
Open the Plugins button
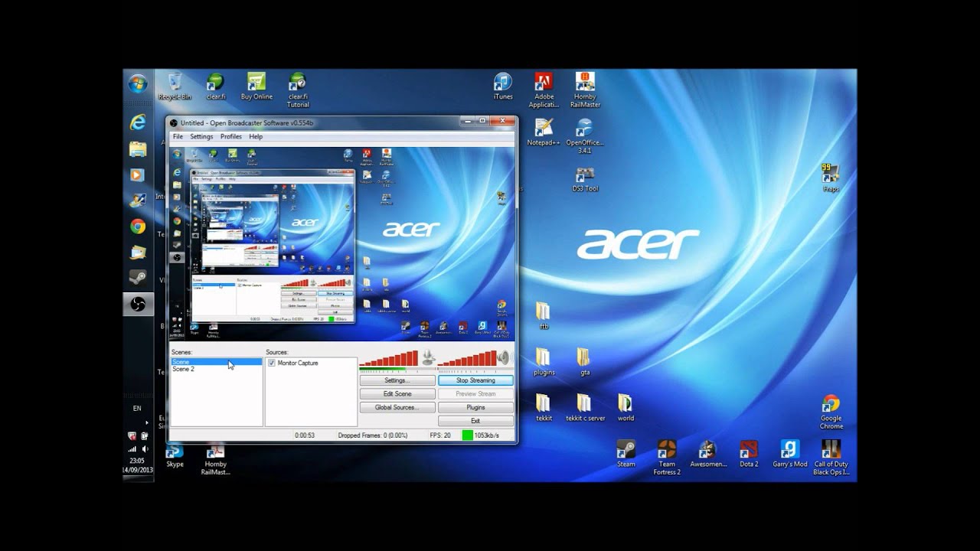click(475, 408)
